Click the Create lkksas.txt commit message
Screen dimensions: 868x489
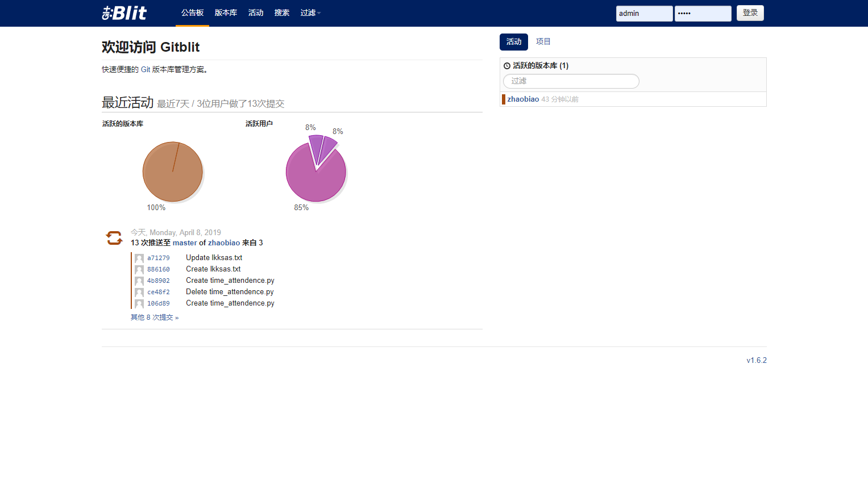click(x=213, y=269)
